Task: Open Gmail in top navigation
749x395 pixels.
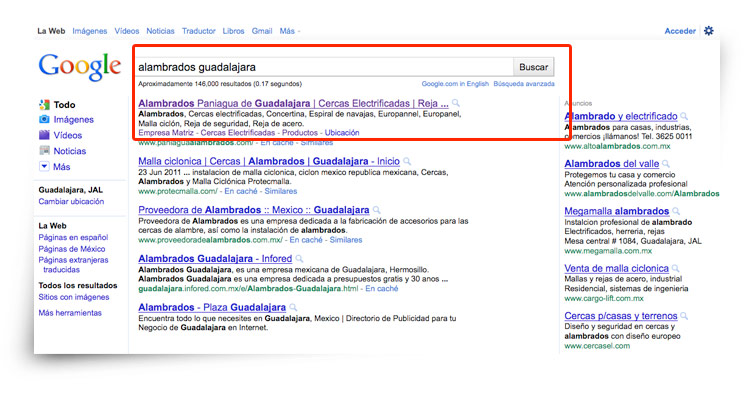Action: (262, 31)
